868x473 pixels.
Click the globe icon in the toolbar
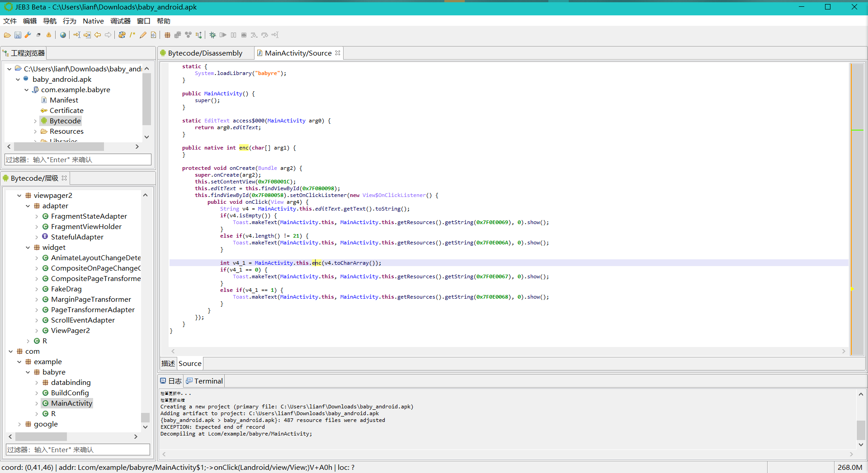click(63, 35)
